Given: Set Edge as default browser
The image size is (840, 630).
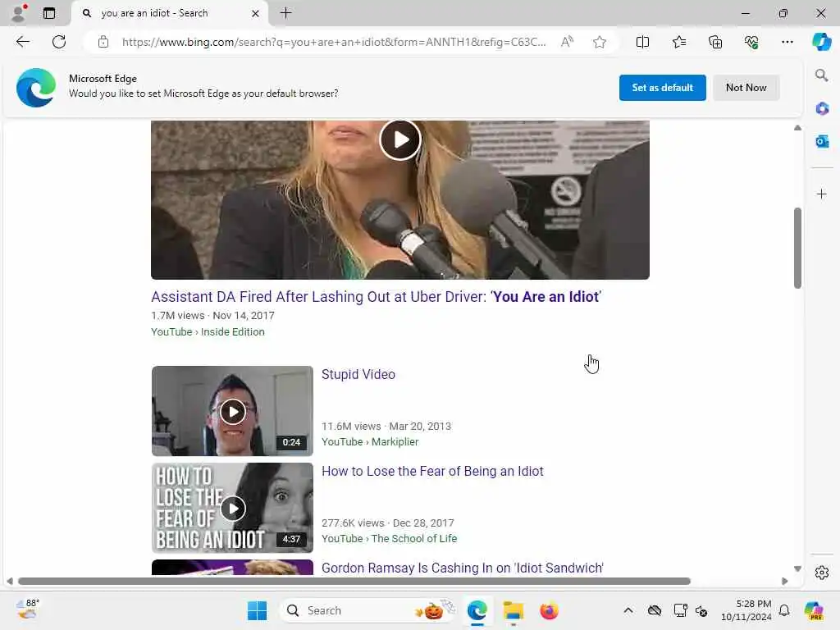Looking at the screenshot, I should click(x=662, y=88).
